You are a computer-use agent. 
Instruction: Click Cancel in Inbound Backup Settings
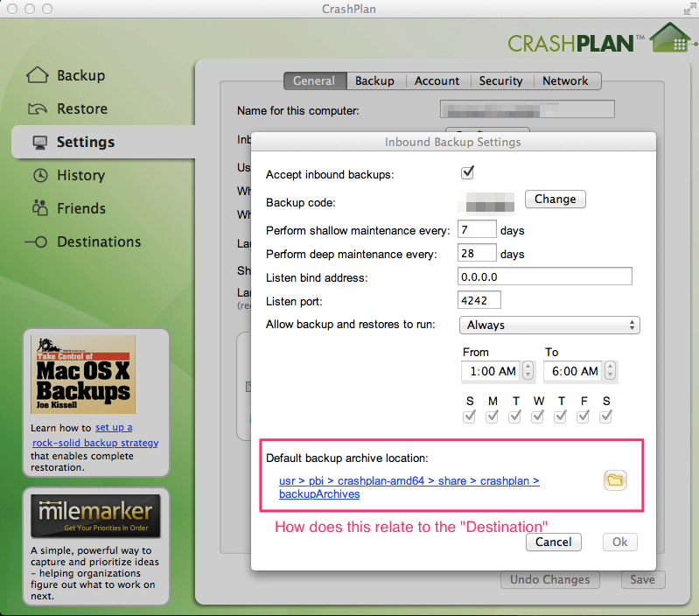[x=553, y=542]
